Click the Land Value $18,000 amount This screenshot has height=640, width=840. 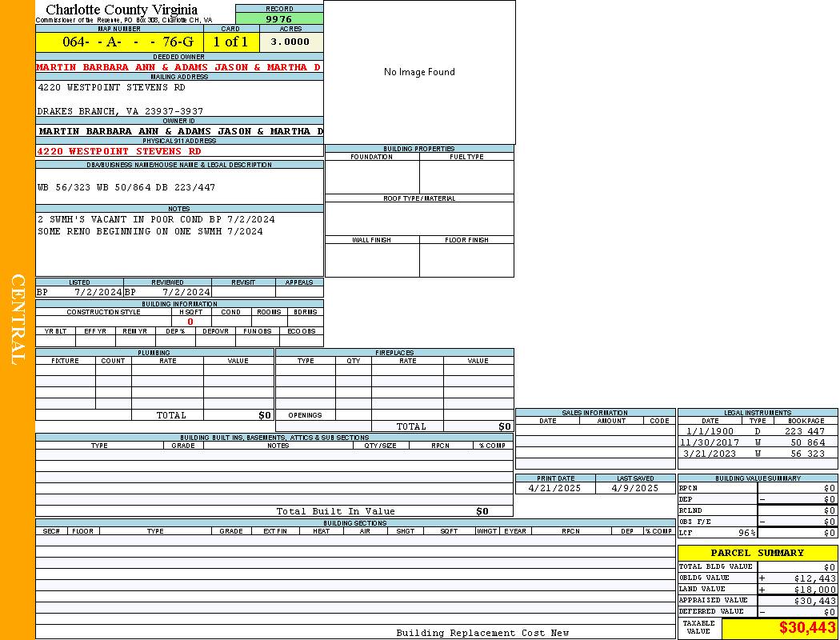814,590
